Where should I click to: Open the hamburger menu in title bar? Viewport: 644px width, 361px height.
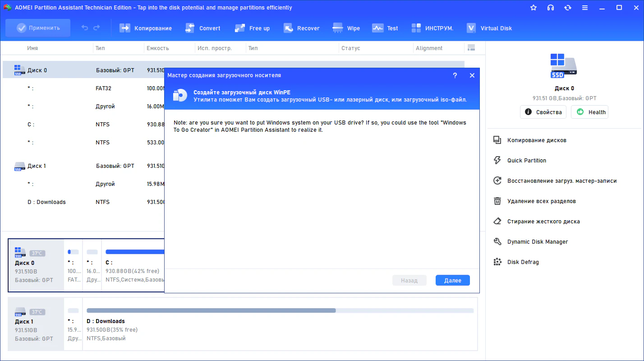[x=584, y=8]
